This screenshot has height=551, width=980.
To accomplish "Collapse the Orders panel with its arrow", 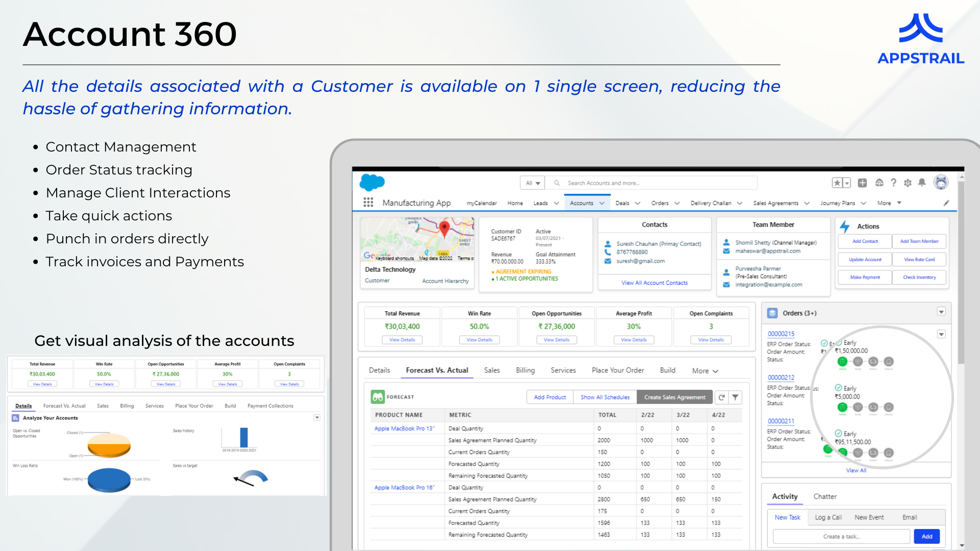I will click(x=942, y=311).
